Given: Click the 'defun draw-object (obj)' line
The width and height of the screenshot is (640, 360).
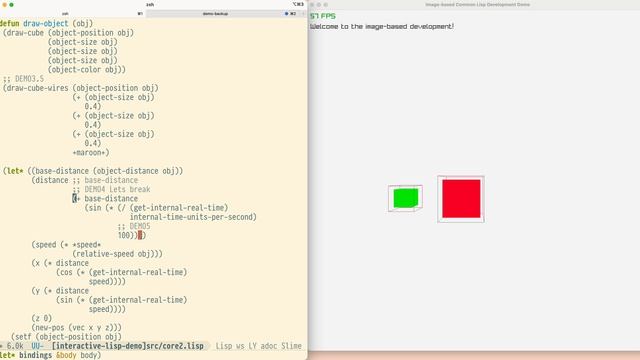Looking at the screenshot, I should click(47, 23).
